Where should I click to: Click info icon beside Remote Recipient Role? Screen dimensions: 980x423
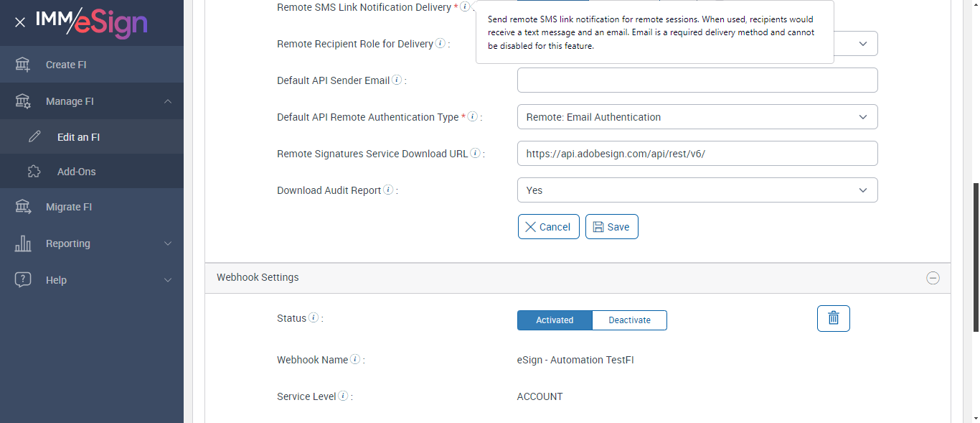click(x=440, y=44)
